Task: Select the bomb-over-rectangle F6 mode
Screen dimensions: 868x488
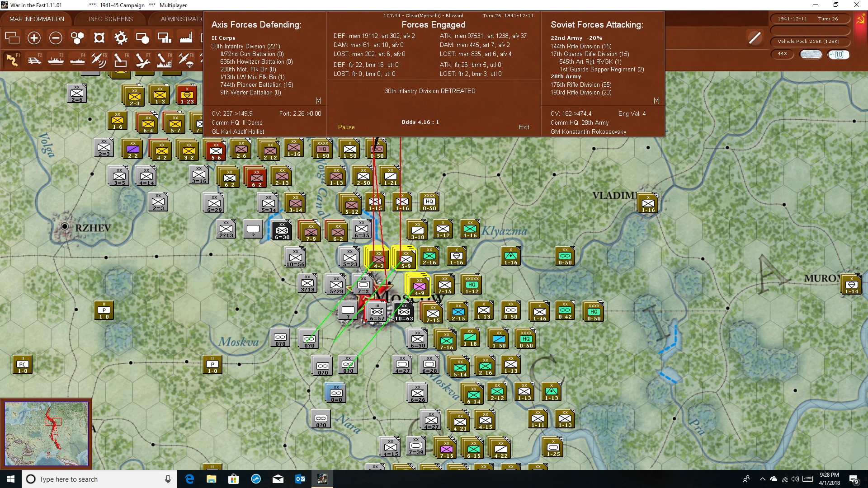Action: (121, 60)
